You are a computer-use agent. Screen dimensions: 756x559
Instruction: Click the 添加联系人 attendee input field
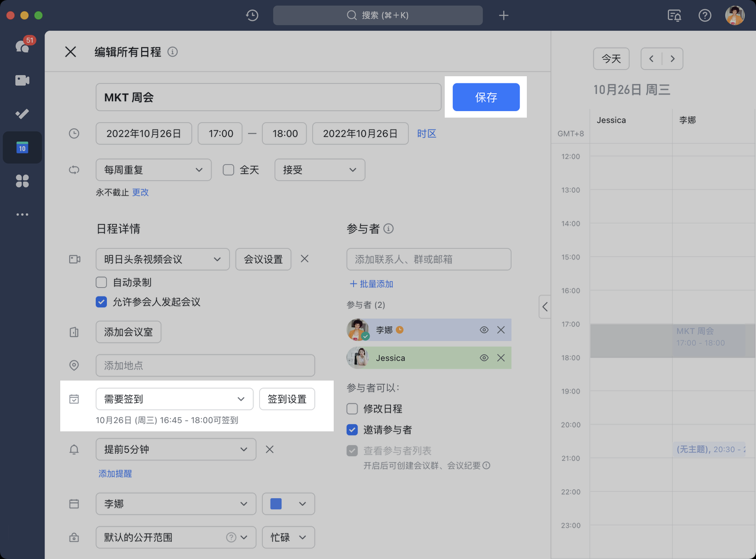[x=429, y=259]
